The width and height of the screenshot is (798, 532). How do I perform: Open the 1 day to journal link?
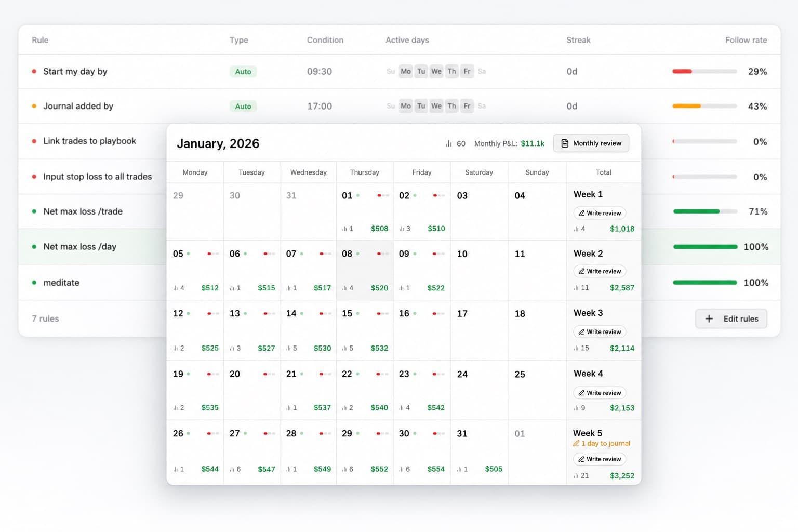(x=602, y=443)
